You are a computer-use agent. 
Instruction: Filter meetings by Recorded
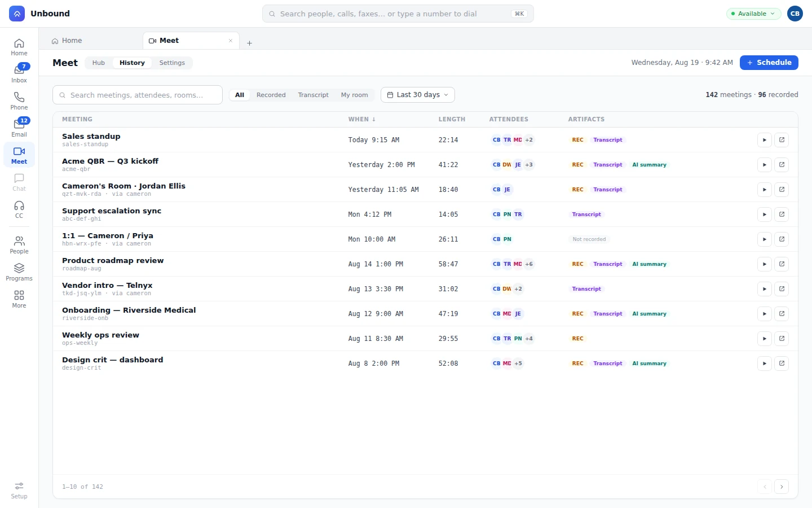[x=271, y=95]
